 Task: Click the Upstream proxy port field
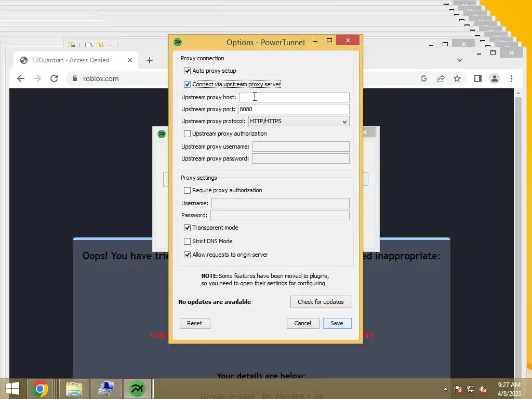coord(294,109)
